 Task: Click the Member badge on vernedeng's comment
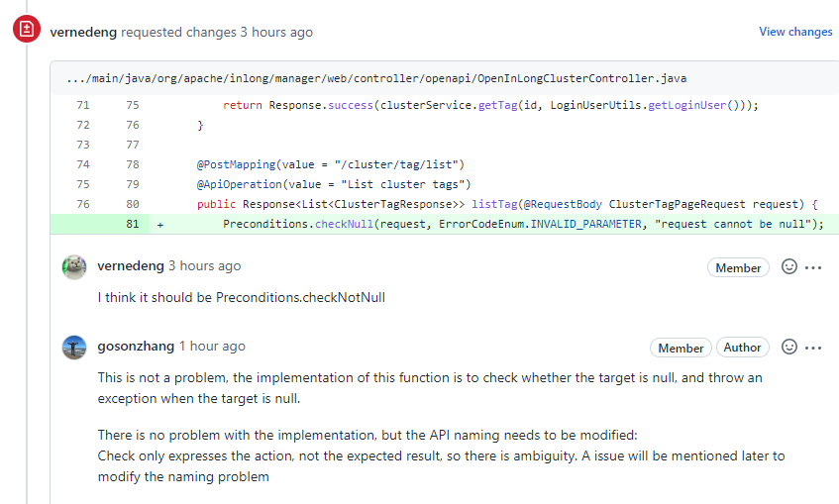(738, 267)
